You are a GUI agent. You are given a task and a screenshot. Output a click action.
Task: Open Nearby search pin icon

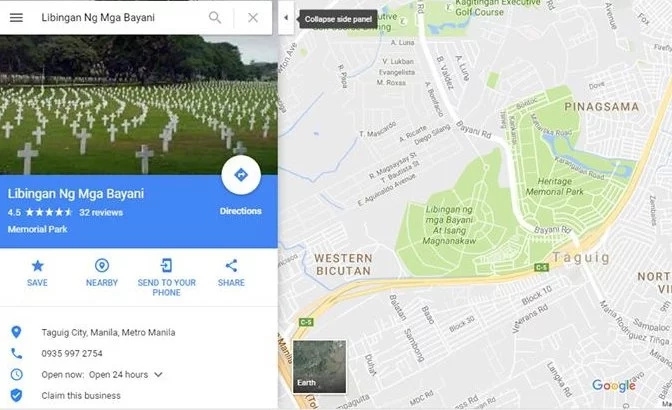102,266
